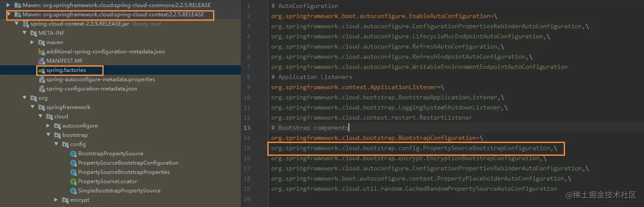The image size is (644, 207).
Task: Select the additional-spring-configuration-metadata.json file name
Action: click(106, 52)
